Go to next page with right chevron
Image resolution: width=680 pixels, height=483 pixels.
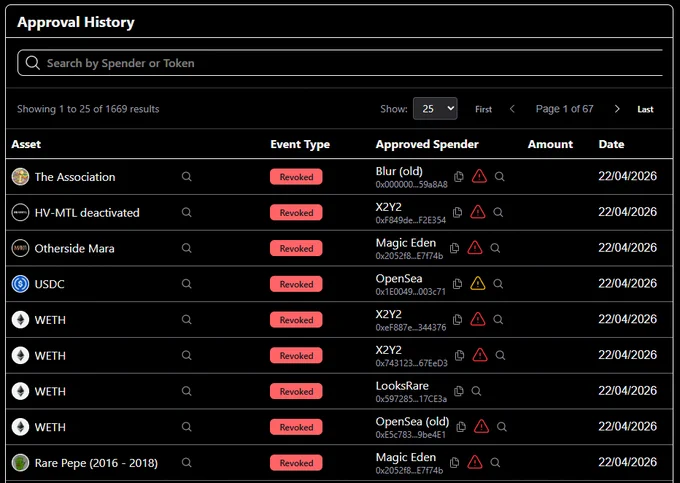click(x=617, y=109)
